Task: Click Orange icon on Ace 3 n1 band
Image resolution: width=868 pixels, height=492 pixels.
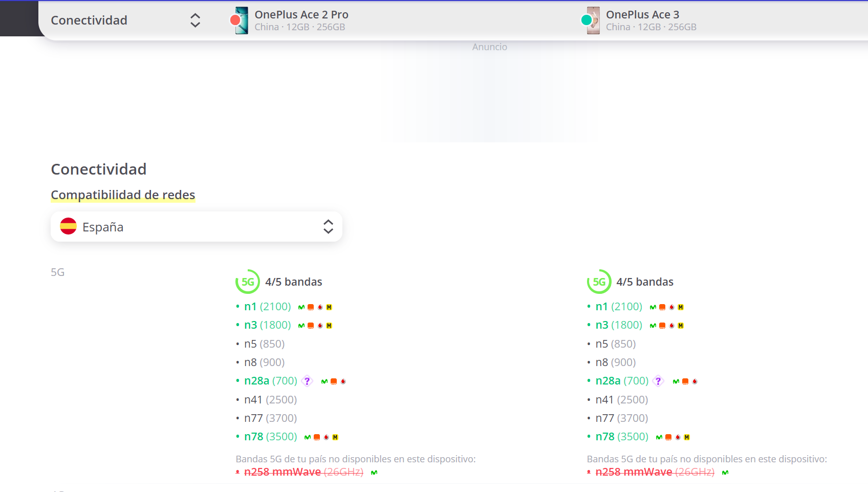Action: click(x=662, y=307)
